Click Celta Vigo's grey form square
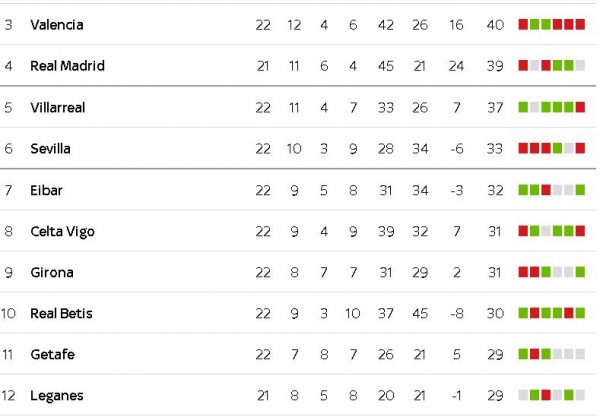 click(546, 231)
